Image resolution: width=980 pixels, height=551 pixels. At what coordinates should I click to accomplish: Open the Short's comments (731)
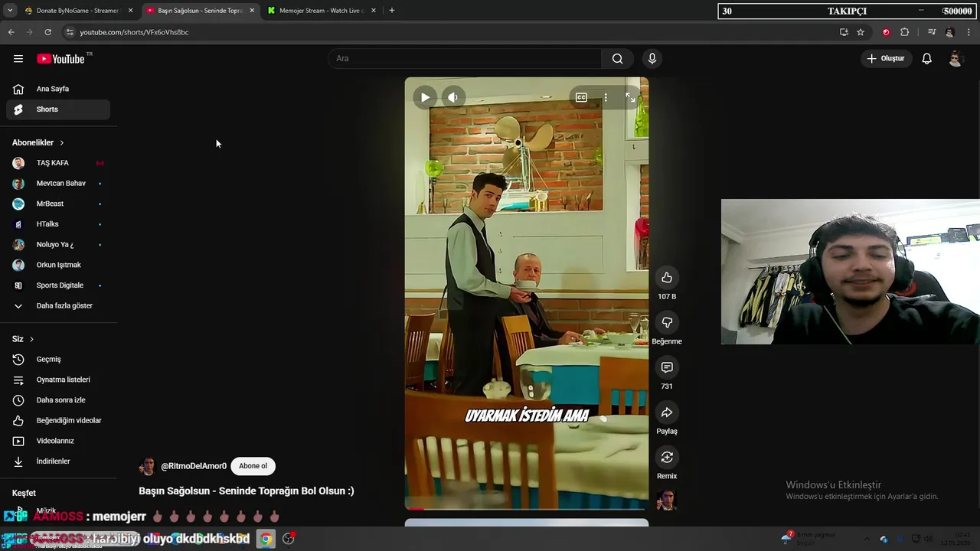[x=667, y=367]
